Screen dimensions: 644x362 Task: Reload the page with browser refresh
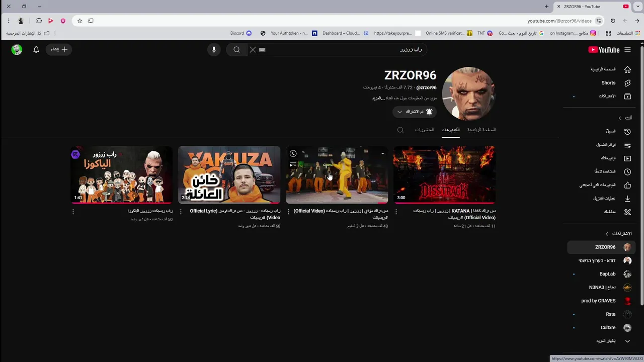[x=613, y=21]
